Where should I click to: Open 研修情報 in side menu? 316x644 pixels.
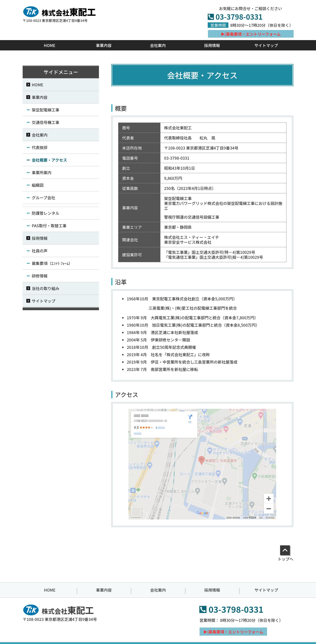(61, 276)
